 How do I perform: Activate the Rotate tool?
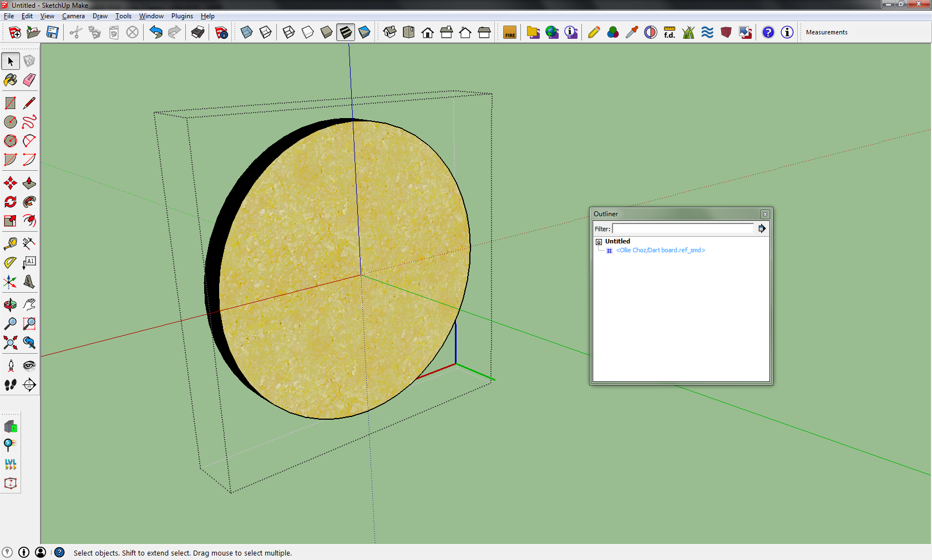pyautogui.click(x=11, y=202)
